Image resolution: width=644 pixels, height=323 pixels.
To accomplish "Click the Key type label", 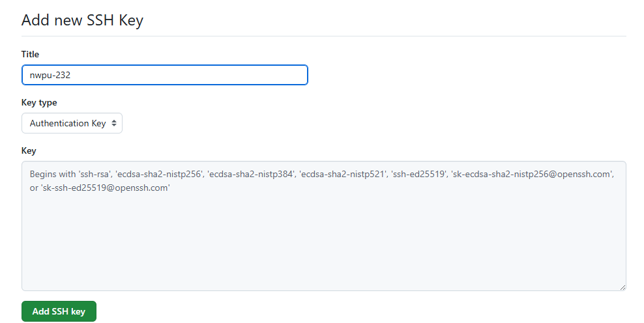I will [x=39, y=102].
